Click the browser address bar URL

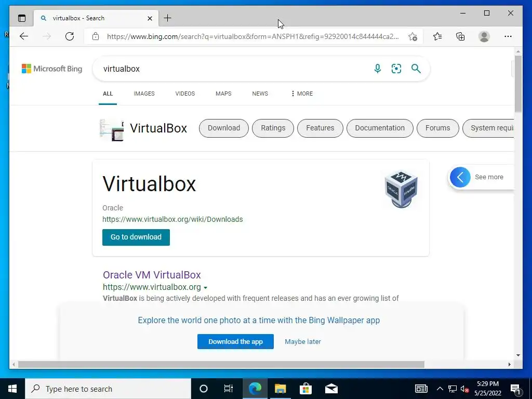pyautogui.click(x=253, y=36)
